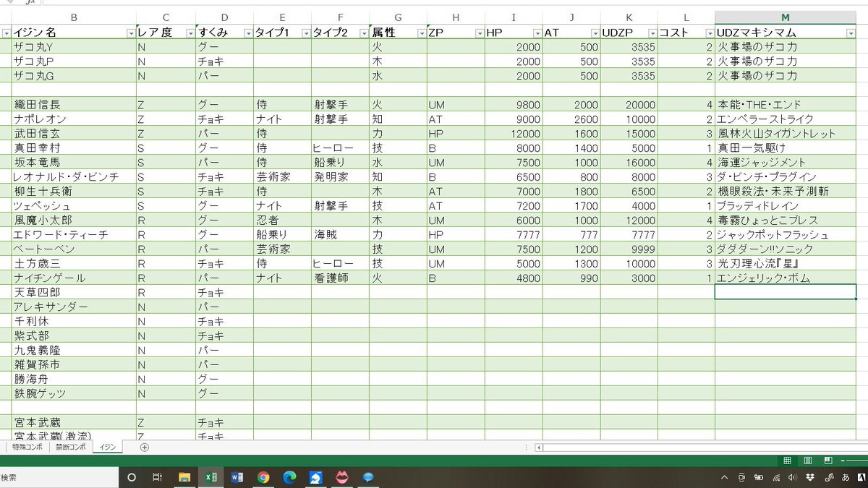Select column B header
Viewport: 868px width, 488px height.
point(73,17)
